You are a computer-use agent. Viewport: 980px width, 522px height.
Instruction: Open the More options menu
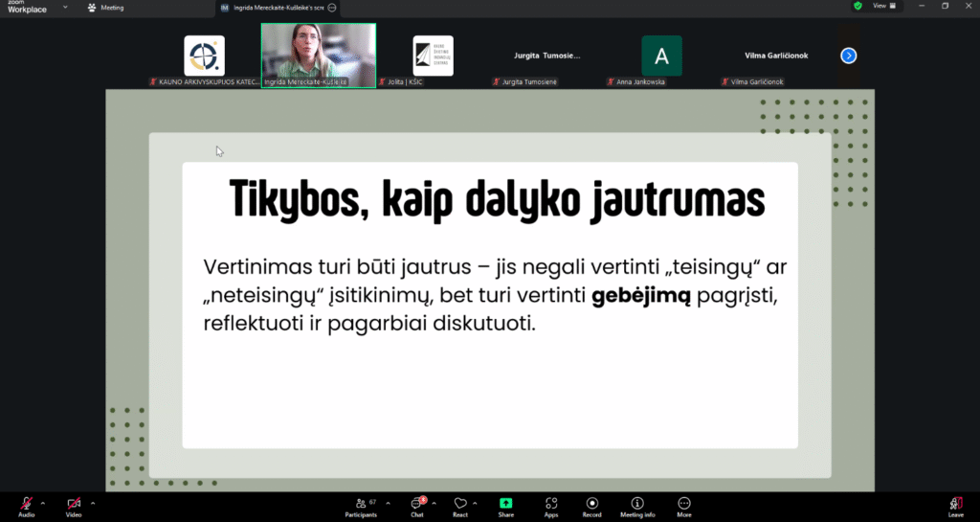(x=683, y=505)
